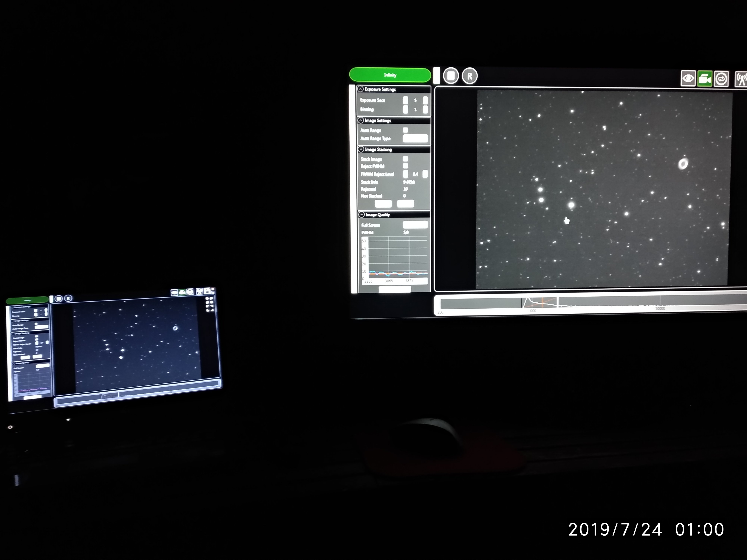
Task: Open the Full Screen dropdown in Image Quality
Action: point(415,225)
